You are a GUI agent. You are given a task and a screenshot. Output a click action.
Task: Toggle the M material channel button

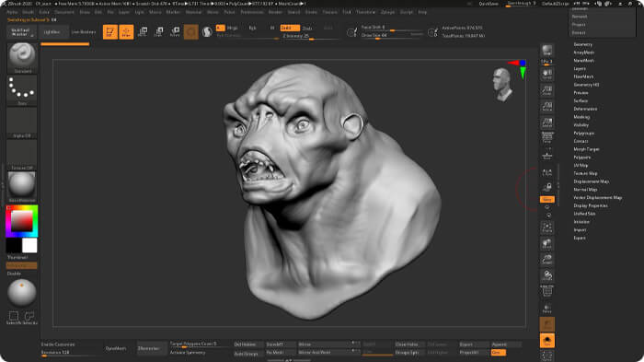[x=272, y=28]
